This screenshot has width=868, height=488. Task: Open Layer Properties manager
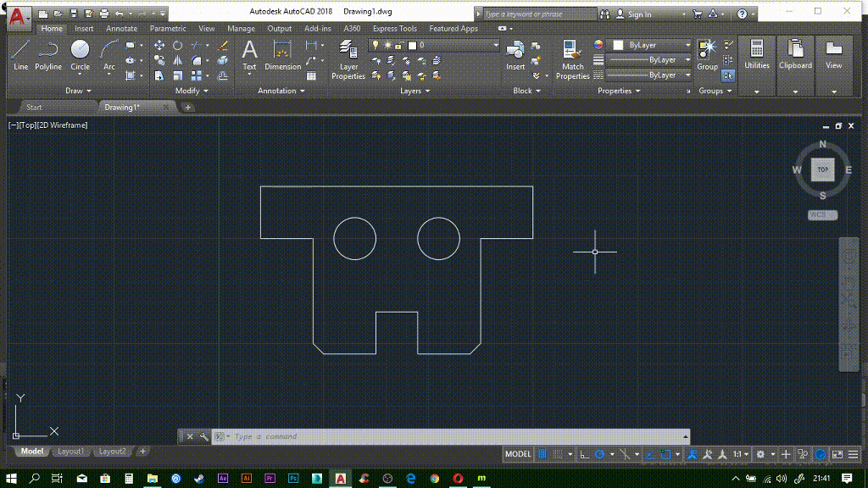pos(348,60)
